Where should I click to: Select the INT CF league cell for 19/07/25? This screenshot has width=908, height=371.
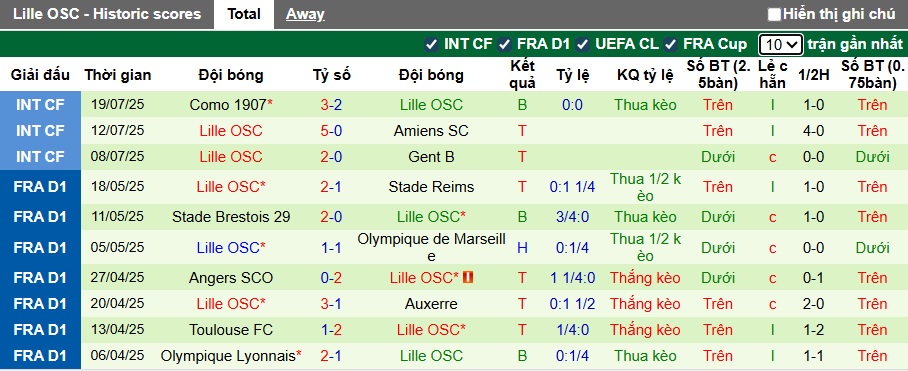40,105
